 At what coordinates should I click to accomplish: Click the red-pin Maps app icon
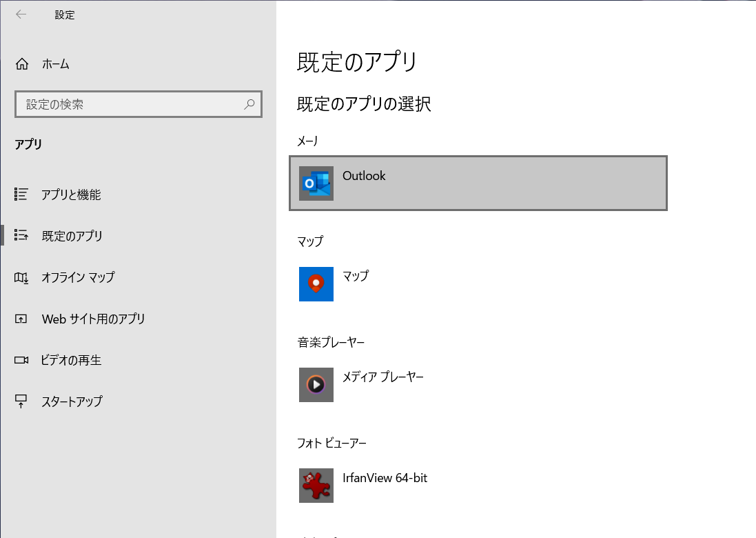click(316, 284)
